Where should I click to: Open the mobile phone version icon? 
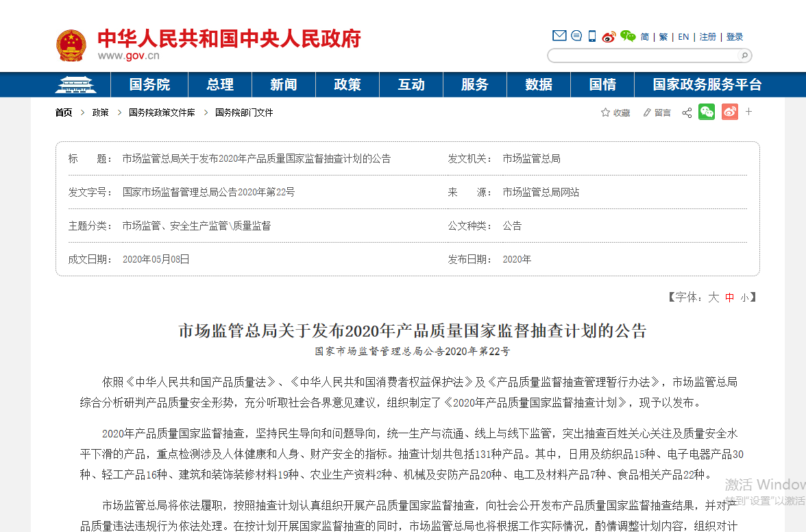pos(592,36)
